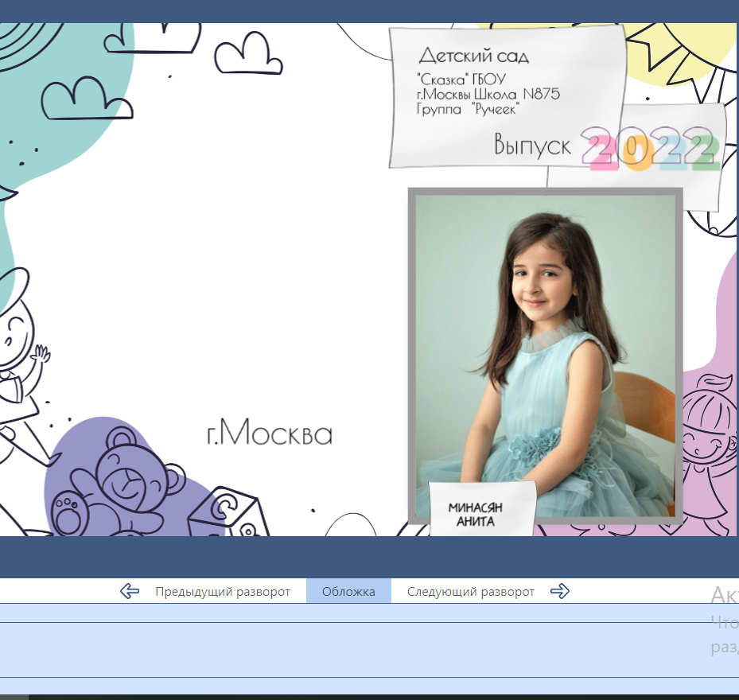Select the Выпуск text
This screenshot has height=700, width=739.
532,146
